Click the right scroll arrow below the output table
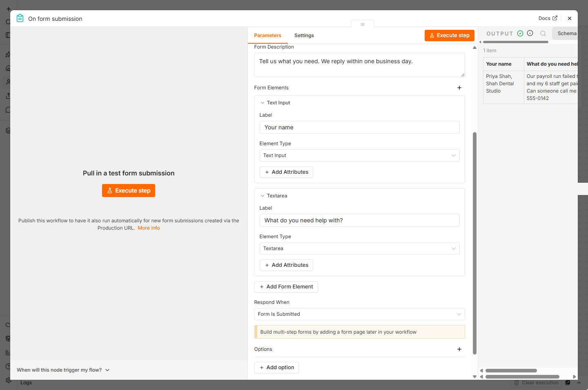This screenshot has height=390, width=588. point(575,377)
